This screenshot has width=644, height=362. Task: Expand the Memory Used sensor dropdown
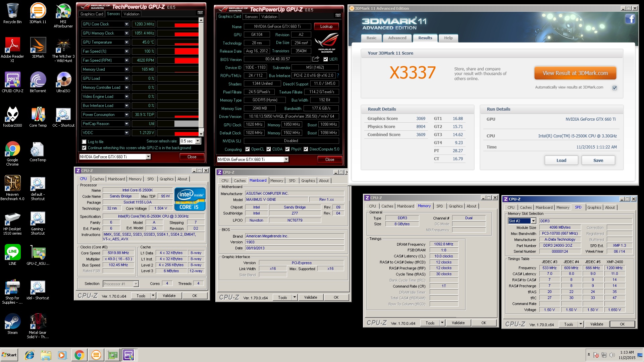(x=126, y=69)
